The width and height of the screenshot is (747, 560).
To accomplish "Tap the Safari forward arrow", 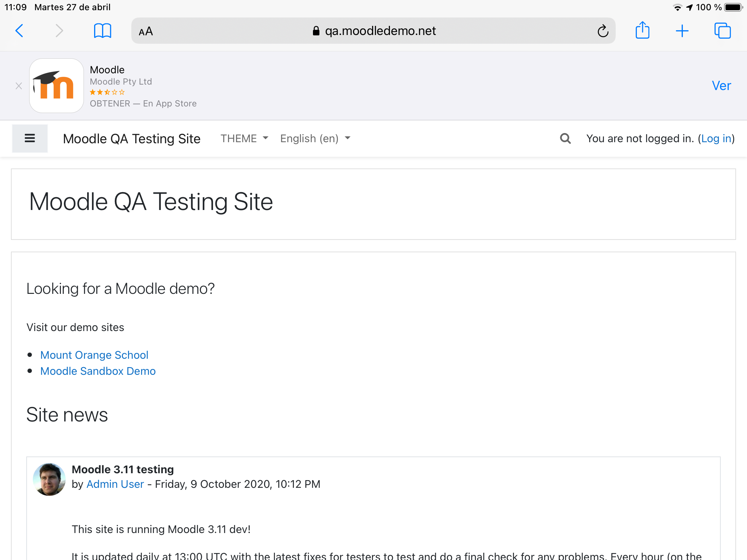I will coord(59,31).
